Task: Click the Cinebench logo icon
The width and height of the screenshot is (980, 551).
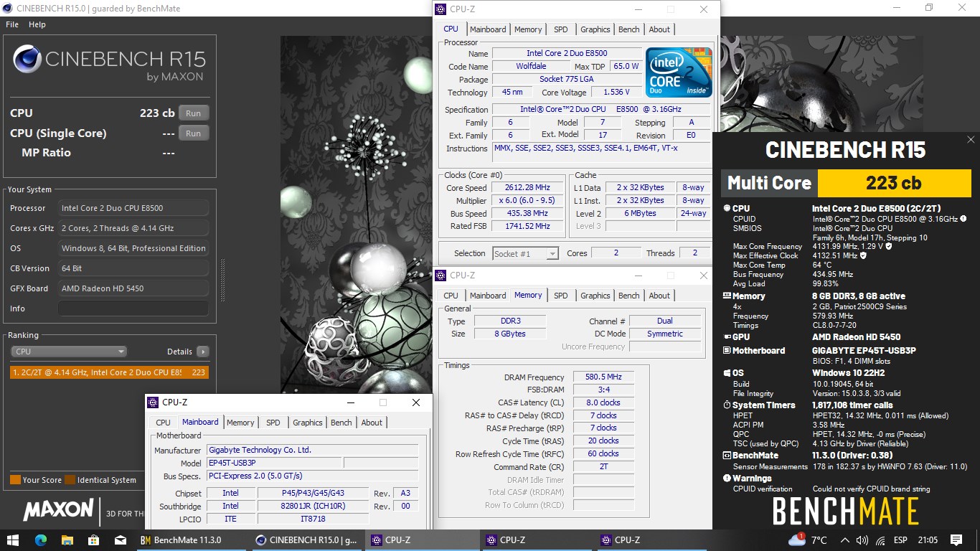Action: pos(27,60)
